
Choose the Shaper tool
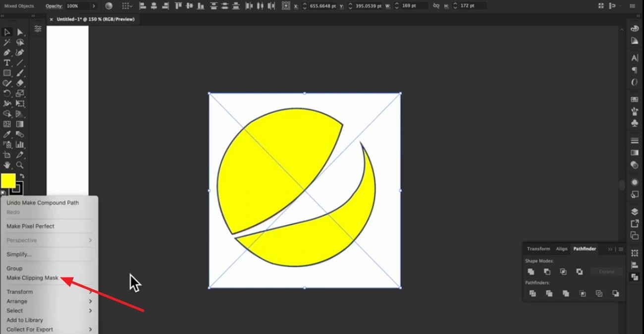pyautogui.click(x=7, y=83)
